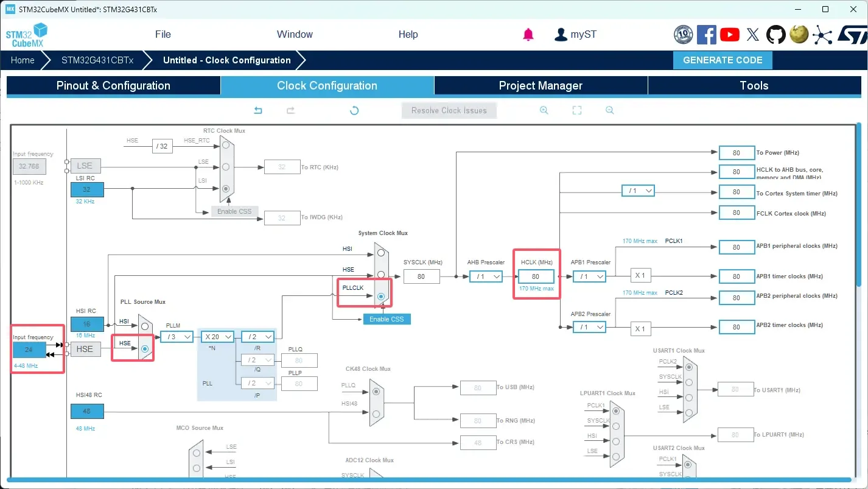The image size is (868, 489).
Task: Click the fit-to-screen best fit icon
Action: click(577, 110)
